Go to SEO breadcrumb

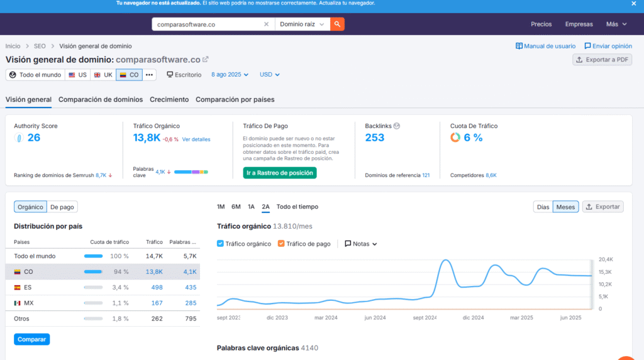(x=40, y=46)
